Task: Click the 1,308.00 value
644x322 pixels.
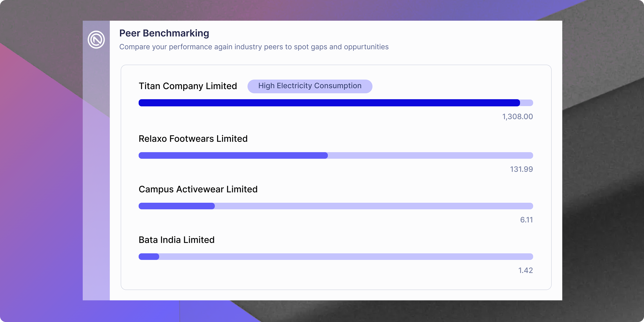Action: (x=517, y=117)
